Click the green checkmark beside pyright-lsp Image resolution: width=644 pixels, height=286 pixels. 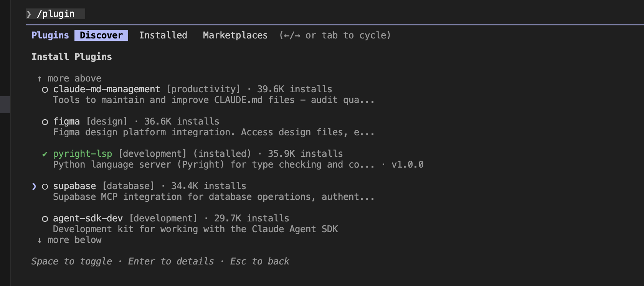click(45, 154)
